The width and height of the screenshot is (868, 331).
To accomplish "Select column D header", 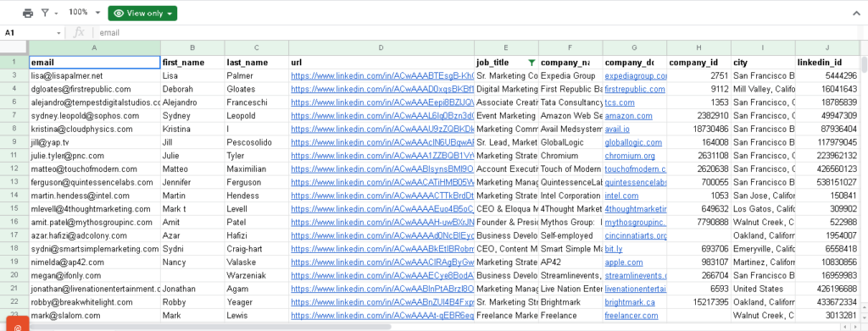I will [x=381, y=47].
